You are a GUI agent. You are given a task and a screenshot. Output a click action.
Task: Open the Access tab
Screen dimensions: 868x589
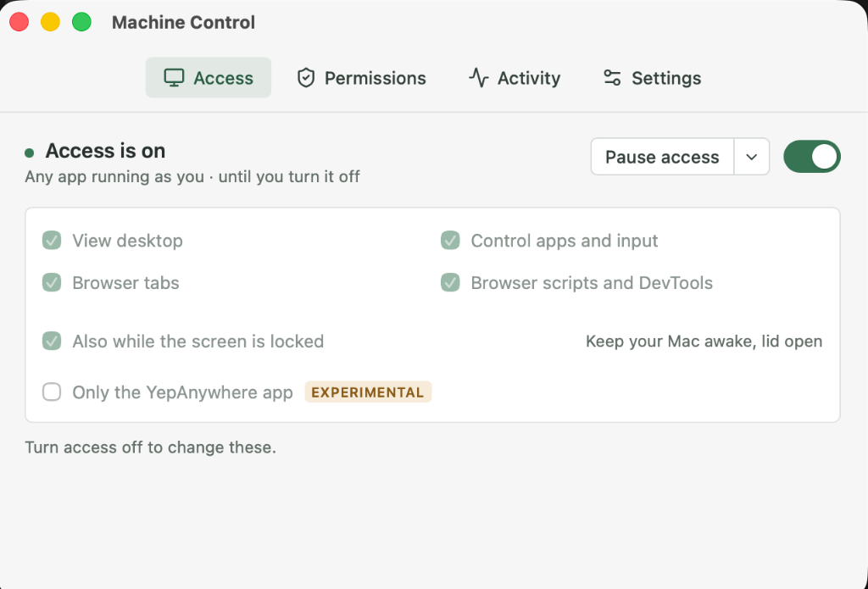tap(209, 78)
